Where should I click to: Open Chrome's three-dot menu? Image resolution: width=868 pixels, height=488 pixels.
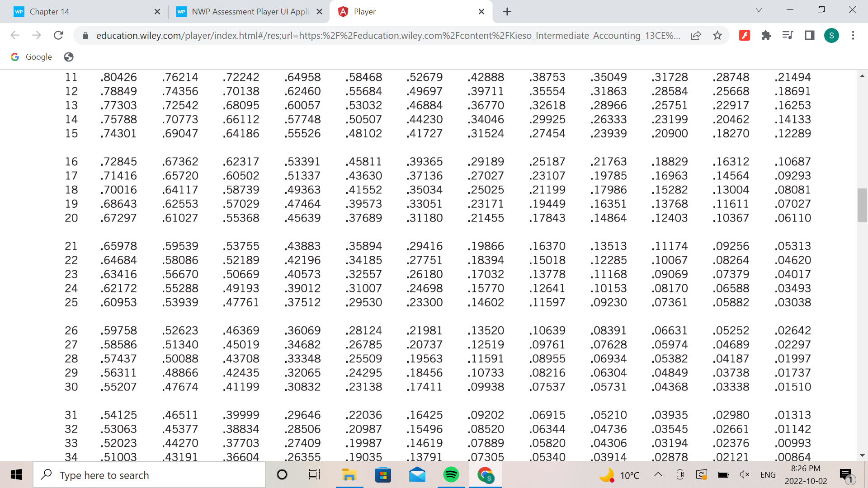coord(853,35)
